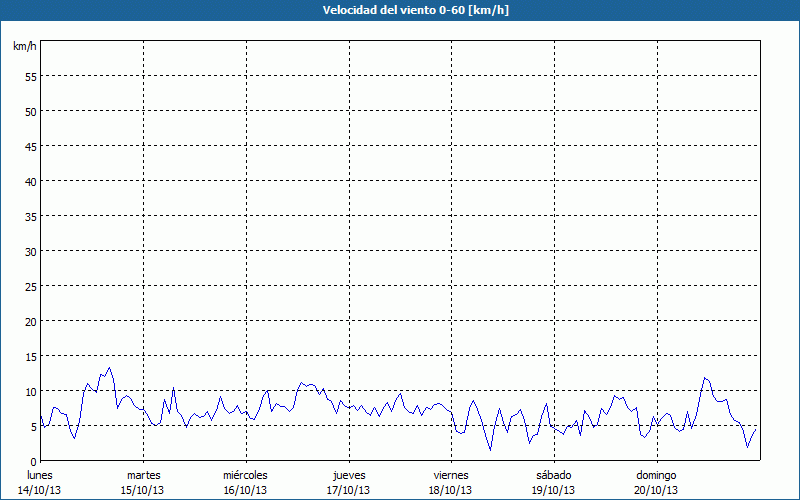Select the 'martes' day label
This screenshot has width=800, height=500.
click(x=143, y=475)
